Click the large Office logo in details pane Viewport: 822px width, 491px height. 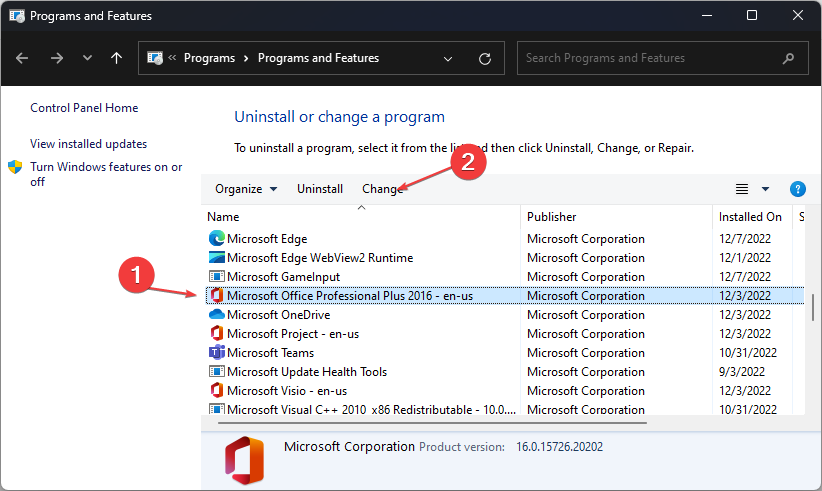[x=244, y=460]
